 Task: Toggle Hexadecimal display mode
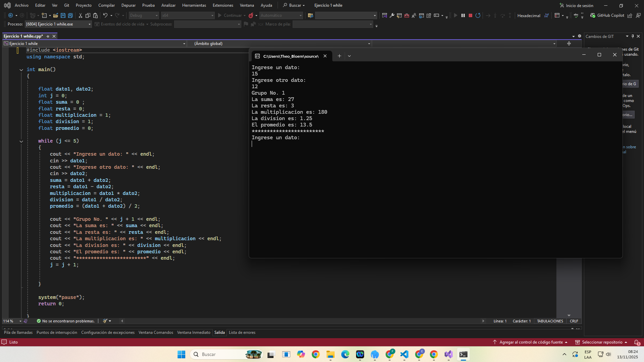(x=529, y=15)
